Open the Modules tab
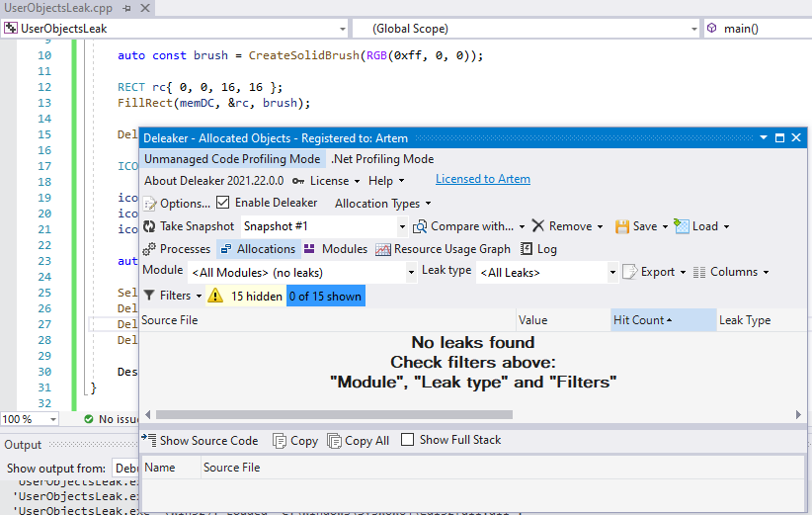 (335, 249)
